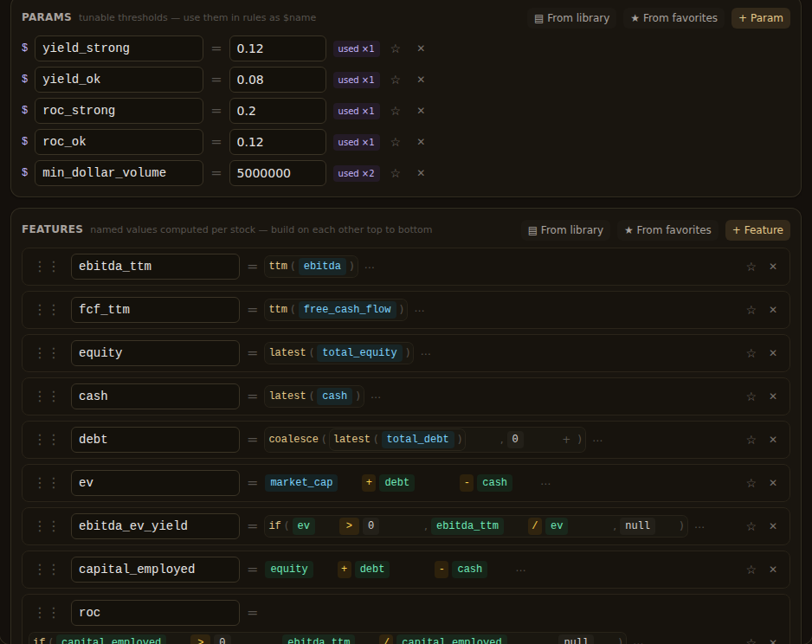Star the debt feature

click(x=751, y=440)
